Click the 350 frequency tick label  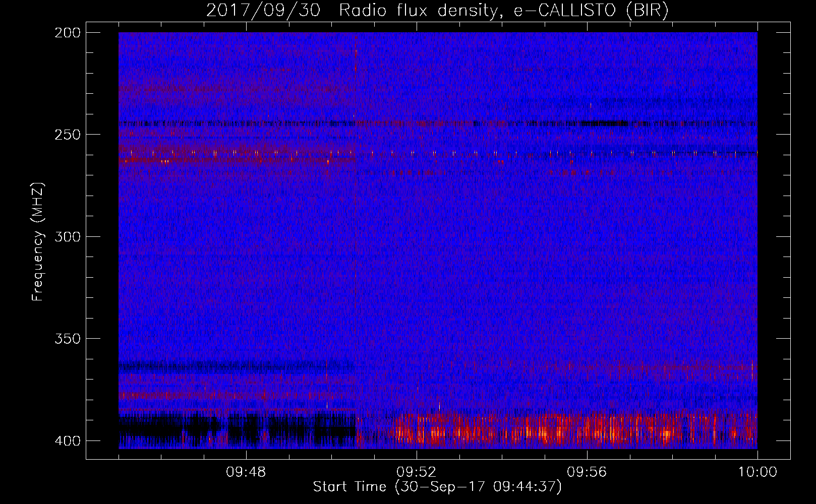tap(68, 339)
